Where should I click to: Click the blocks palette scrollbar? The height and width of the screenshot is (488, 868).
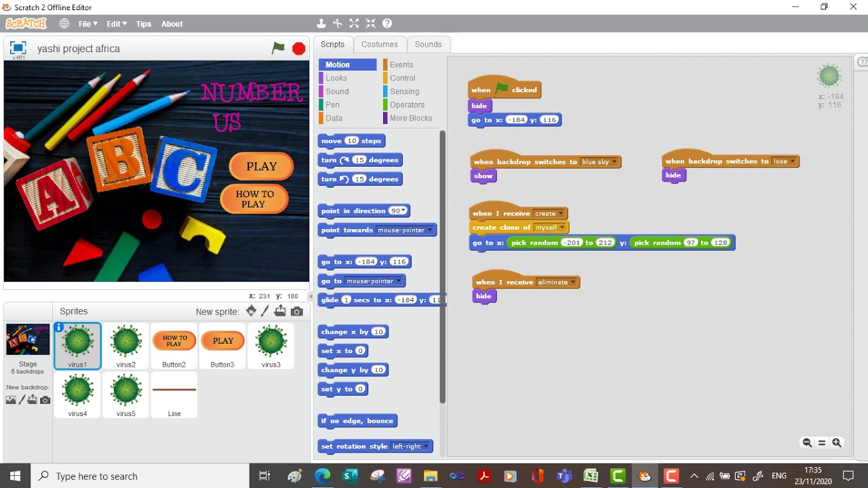(443, 268)
